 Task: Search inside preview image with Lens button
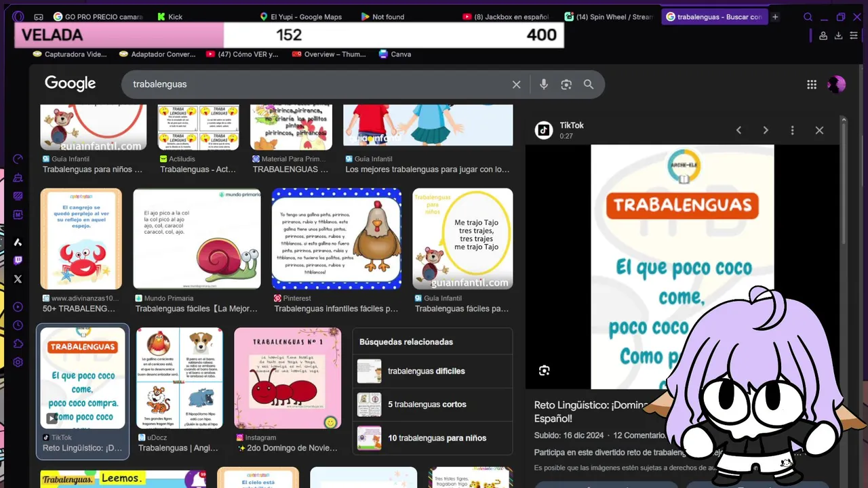point(544,370)
